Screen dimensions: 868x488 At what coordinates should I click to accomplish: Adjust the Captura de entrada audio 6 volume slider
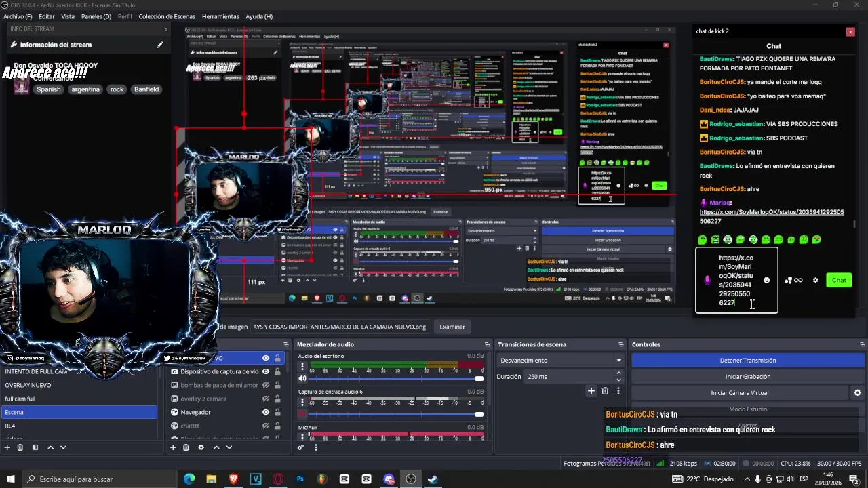pos(396,414)
